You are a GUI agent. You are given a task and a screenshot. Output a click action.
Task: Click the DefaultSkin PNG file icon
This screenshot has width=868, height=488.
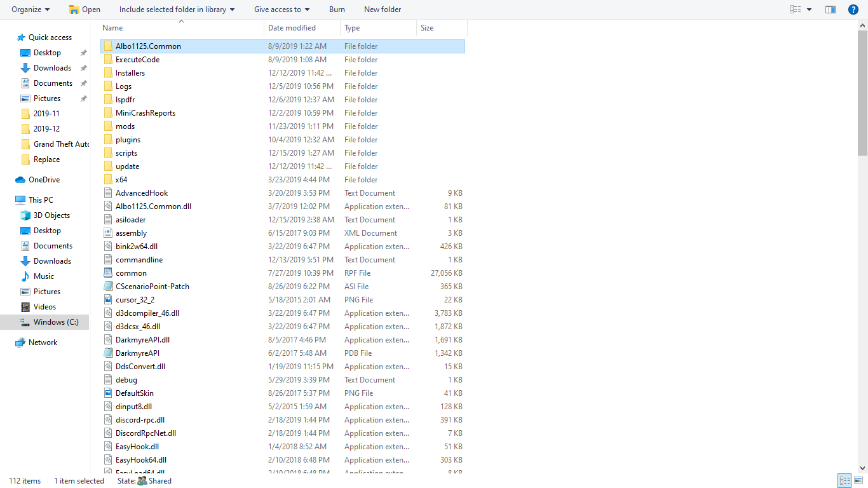(x=108, y=393)
